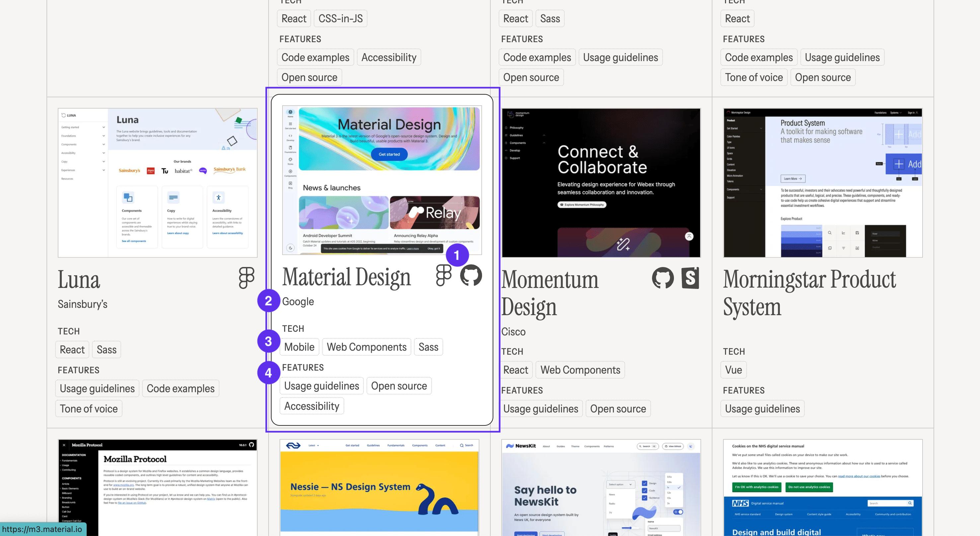Open the Mozilla Protocol thumbnail
The height and width of the screenshot is (536, 980).
(157, 488)
